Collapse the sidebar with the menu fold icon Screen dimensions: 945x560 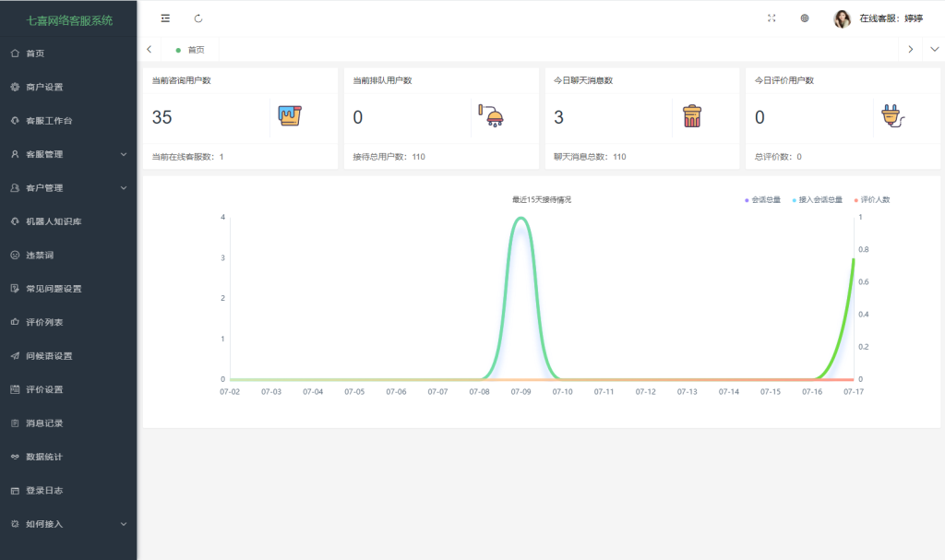(165, 18)
